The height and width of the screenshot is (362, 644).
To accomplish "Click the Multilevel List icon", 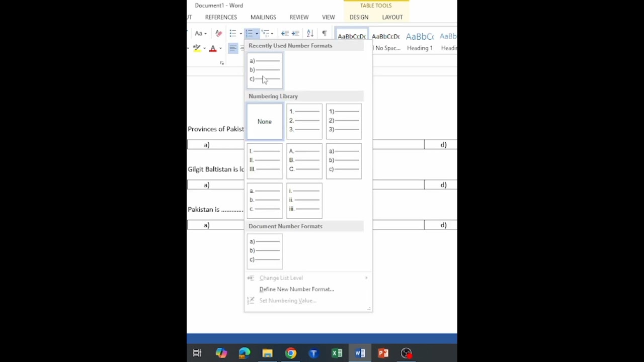I will [x=265, y=34].
